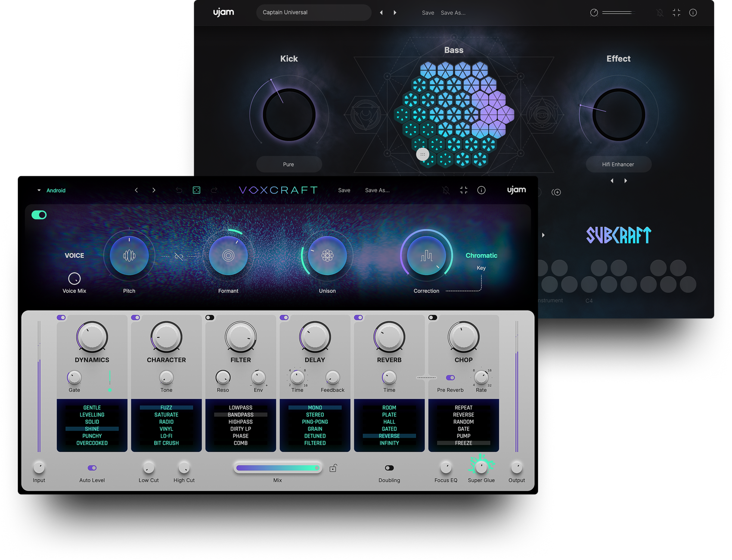Select BANDPASS in Filter mode list

(241, 415)
